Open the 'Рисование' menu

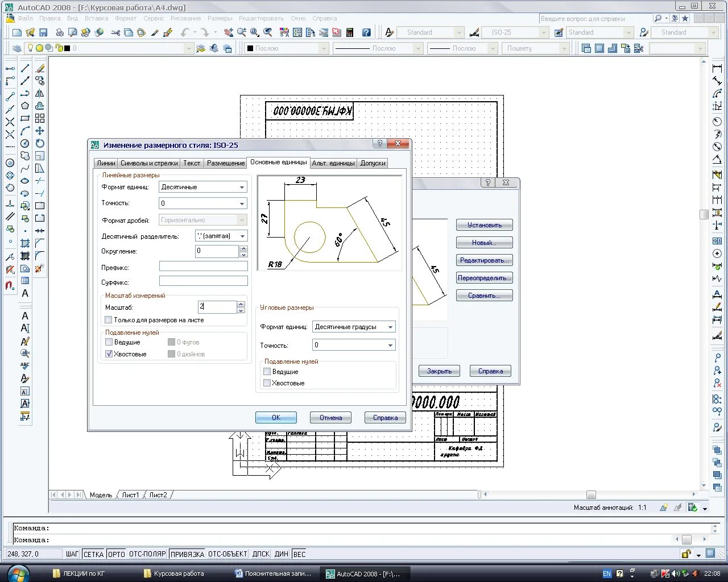click(x=185, y=18)
